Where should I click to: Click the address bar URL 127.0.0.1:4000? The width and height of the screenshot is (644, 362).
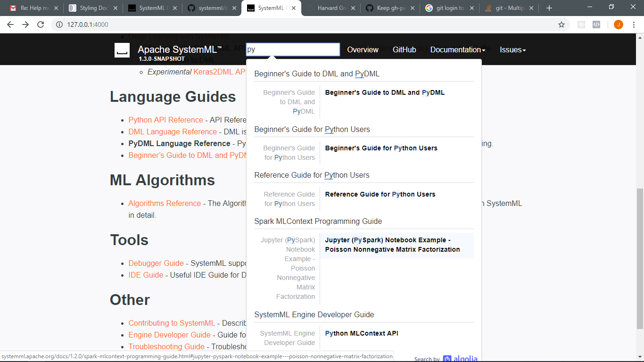[88, 25]
